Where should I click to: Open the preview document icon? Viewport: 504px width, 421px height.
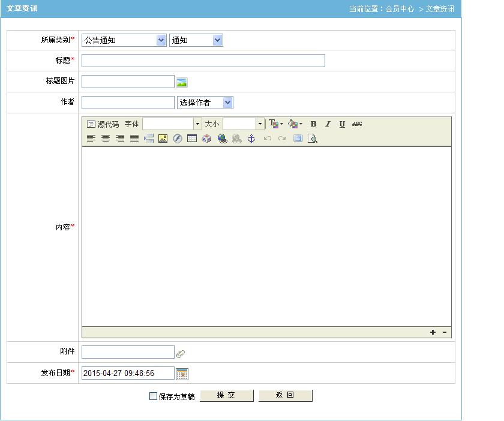coord(312,139)
